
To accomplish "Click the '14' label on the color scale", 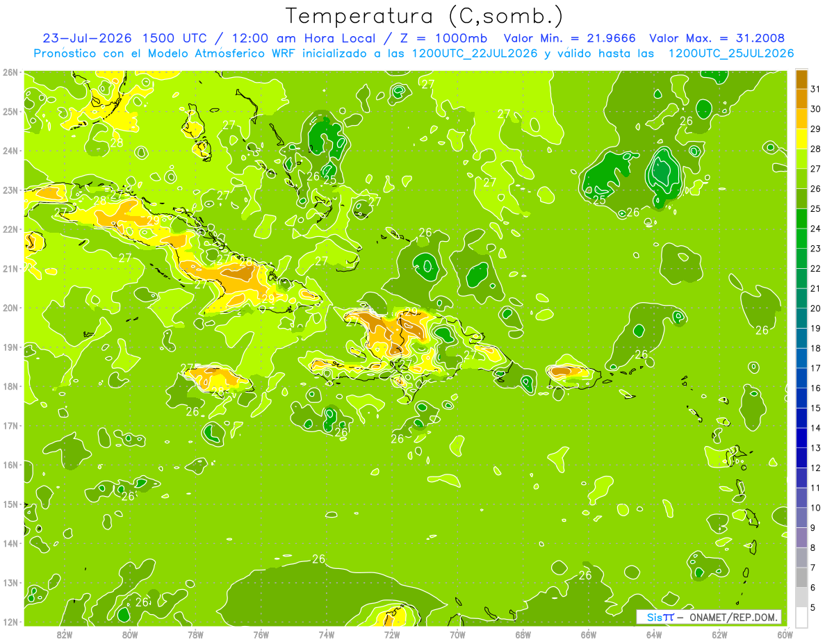I will [816, 428].
